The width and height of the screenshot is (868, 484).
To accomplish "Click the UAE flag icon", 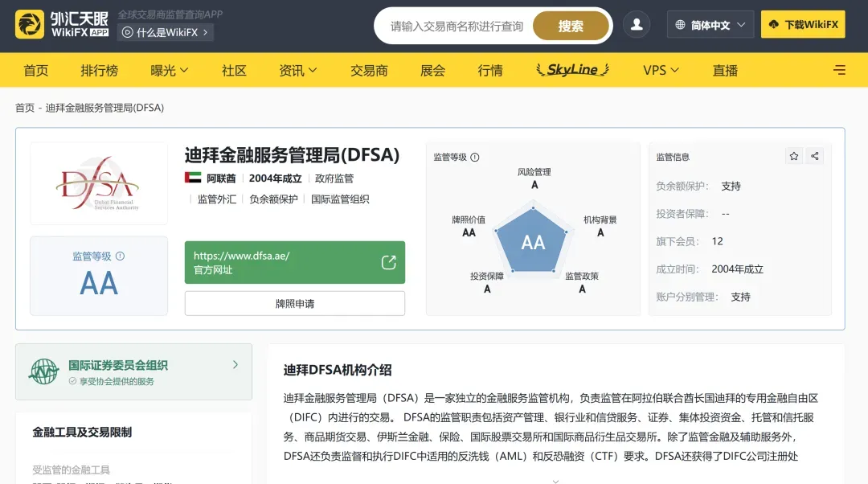I will (x=193, y=178).
